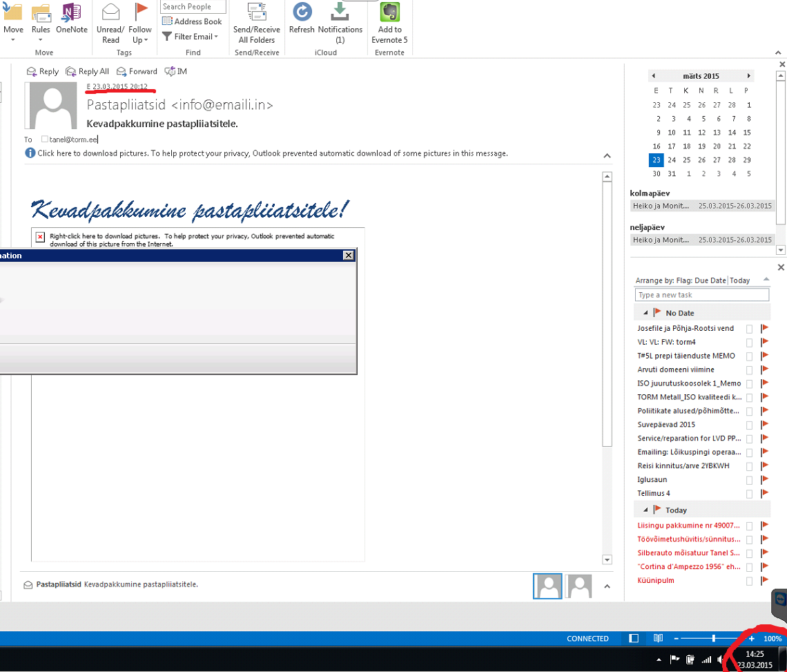Screen dimensions: 787x672
Task: Type in the new task field
Action: pyautogui.click(x=701, y=295)
